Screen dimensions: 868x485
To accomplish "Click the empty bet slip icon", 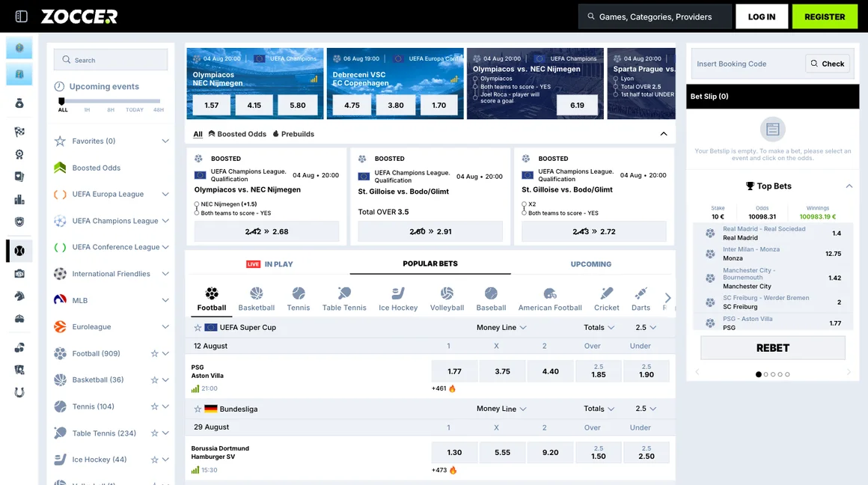I will tap(773, 129).
